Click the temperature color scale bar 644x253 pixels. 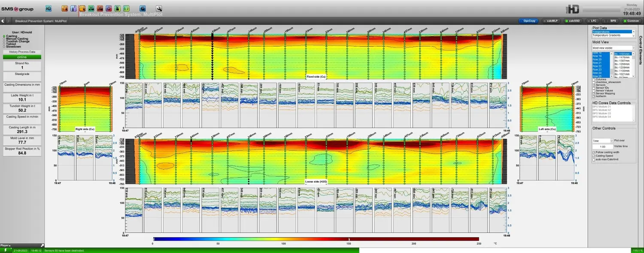pyautogui.click(x=316, y=239)
